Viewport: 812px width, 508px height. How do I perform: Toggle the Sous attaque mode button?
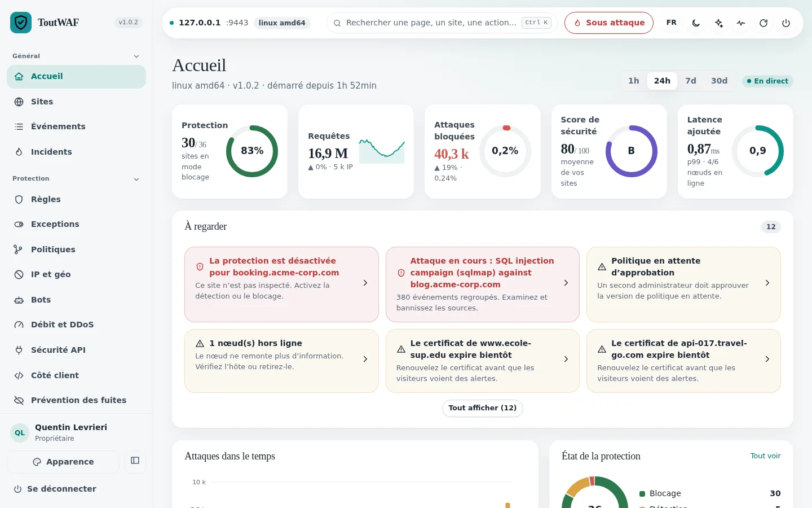pos(609,23)
